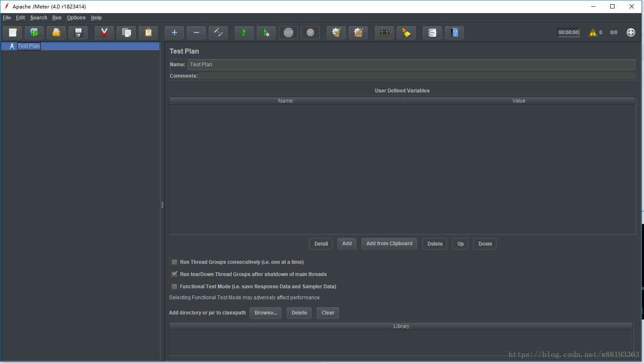Clear all results using double broom icon

click(x=358, y=33)
